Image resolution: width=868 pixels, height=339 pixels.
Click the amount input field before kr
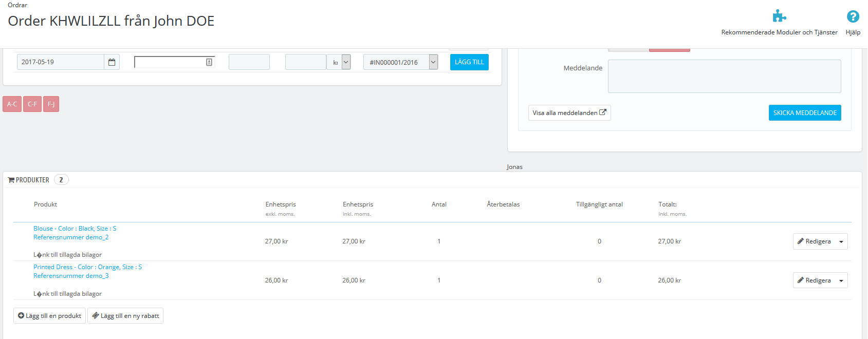point(306,62)
